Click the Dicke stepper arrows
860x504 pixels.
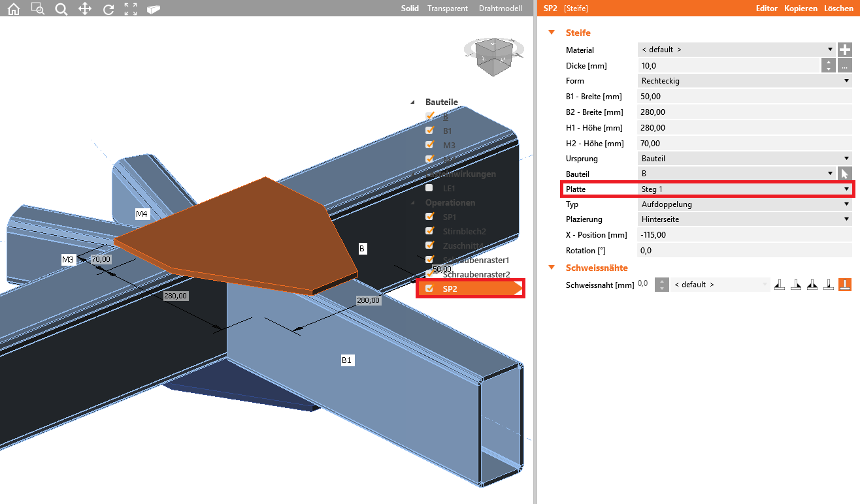tap(829, 65)
